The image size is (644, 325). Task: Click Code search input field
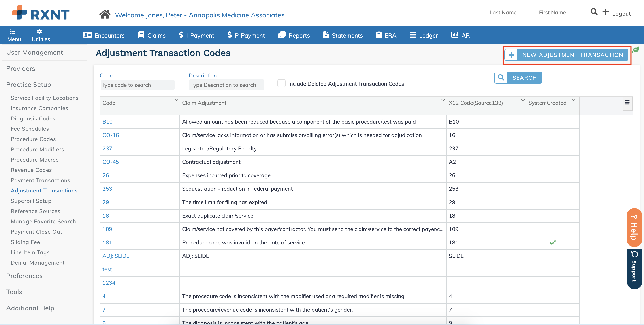[x=137, y=85]
